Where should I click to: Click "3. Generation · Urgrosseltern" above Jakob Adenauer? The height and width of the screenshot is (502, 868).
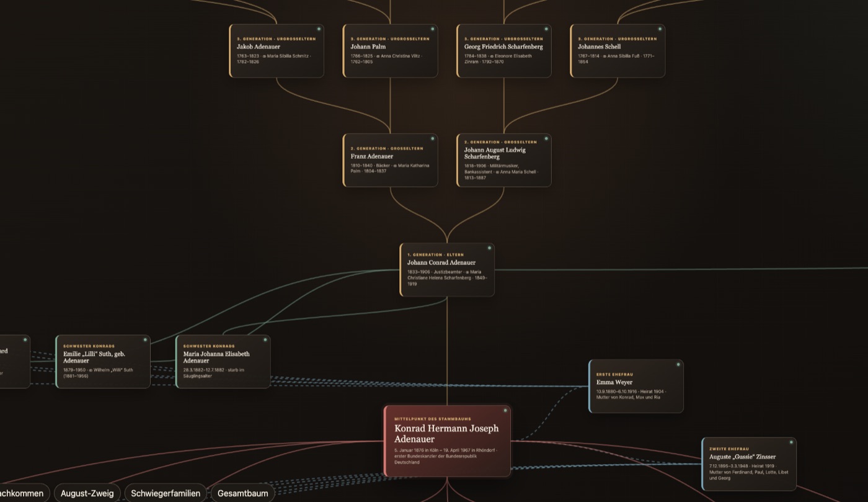click(276, 39)
